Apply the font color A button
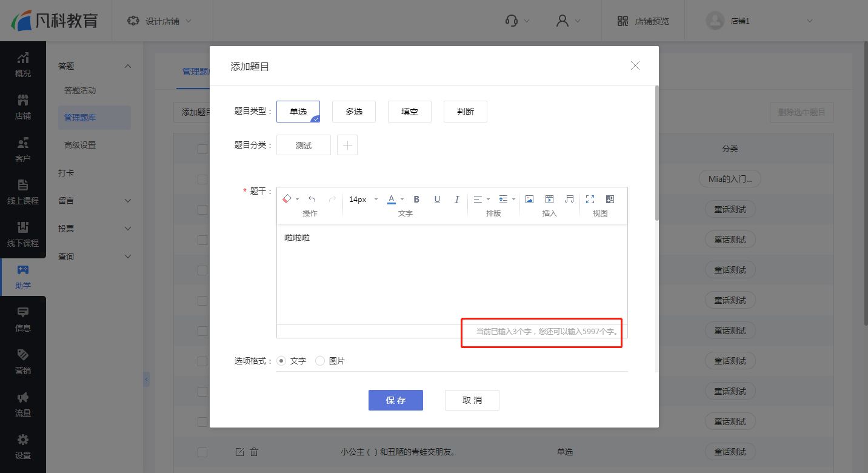Image resolution: width=868 pixels, height=473 pixels. [392, 199]
